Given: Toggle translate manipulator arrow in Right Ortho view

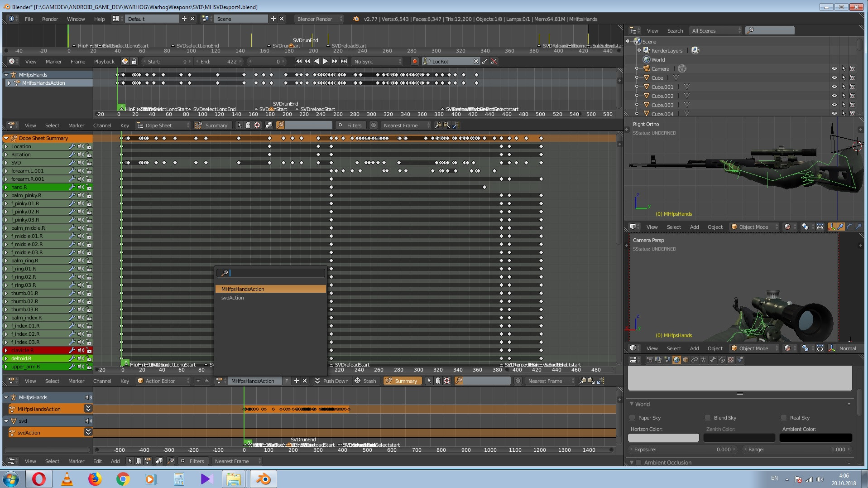Looking at the screenshot, I should [840, 227].
